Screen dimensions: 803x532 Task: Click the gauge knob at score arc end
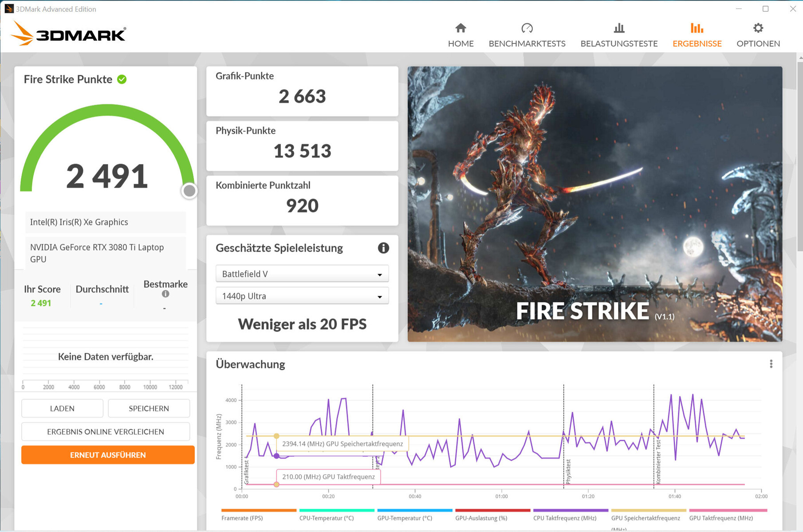click(x=189, y=191)
